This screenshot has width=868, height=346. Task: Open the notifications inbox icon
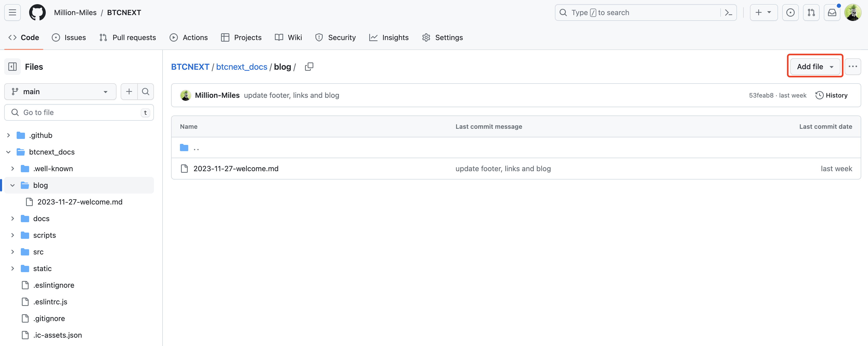click(832, 12)
